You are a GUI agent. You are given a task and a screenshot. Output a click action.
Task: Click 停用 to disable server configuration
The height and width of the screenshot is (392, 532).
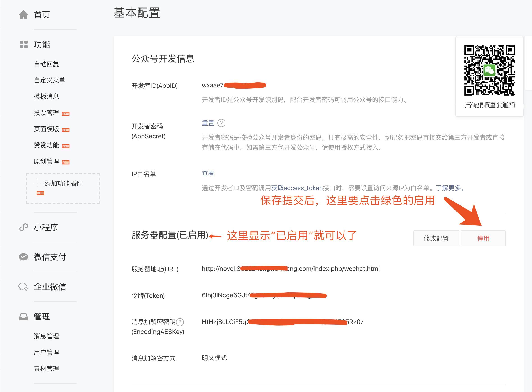click(x=483, y=238)
